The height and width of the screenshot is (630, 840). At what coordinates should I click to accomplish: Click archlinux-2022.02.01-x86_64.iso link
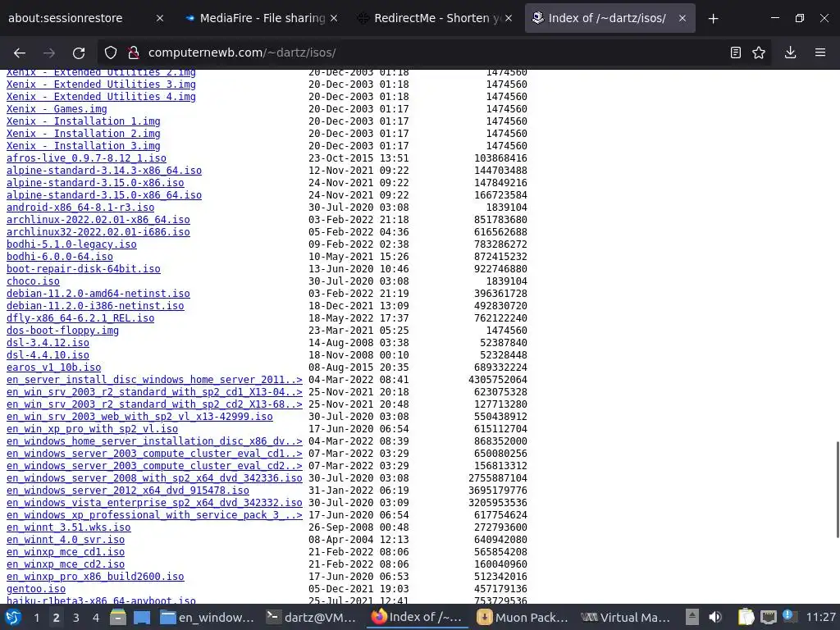[x=98, y=220]
